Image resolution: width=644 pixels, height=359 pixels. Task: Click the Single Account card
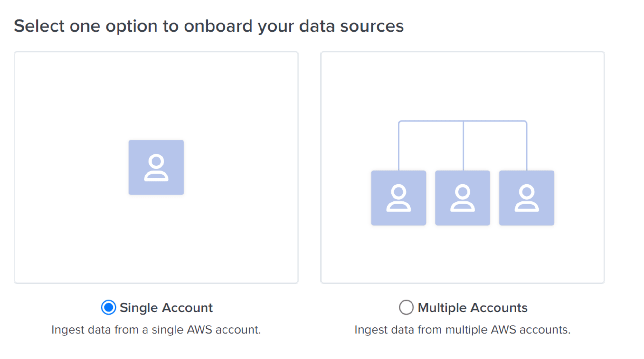156,167
